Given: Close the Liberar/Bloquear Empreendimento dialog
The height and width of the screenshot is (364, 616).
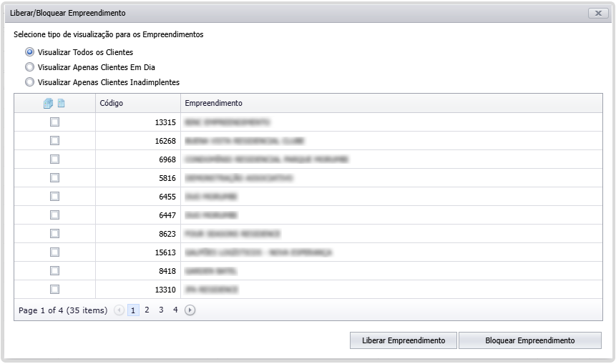Looking at the screenshot, I should [x=597, y=13].
